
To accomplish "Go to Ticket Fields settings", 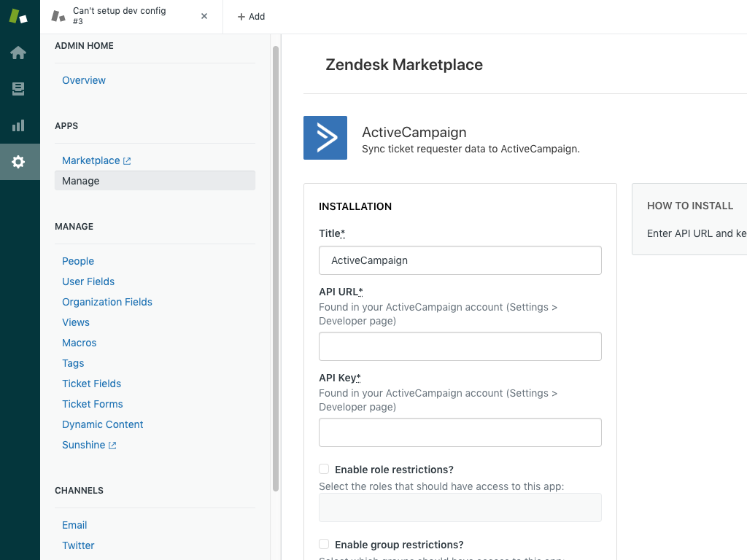I will coord(91,384).
